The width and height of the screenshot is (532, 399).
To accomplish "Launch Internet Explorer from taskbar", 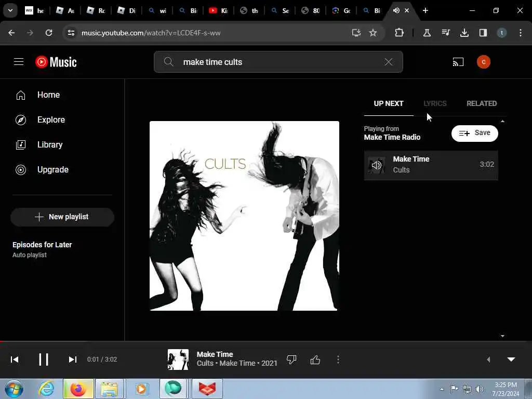I will coord(46,389).
